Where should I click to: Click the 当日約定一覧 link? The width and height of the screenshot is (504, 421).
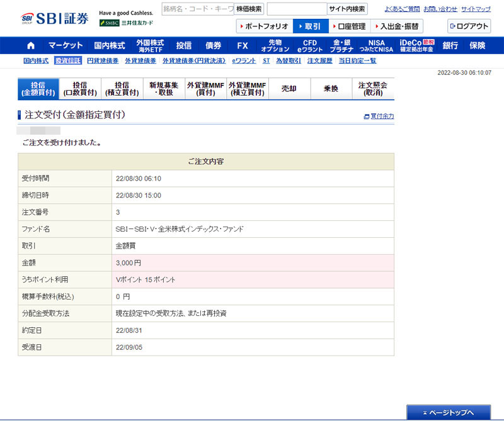click(x=357, y=61)
